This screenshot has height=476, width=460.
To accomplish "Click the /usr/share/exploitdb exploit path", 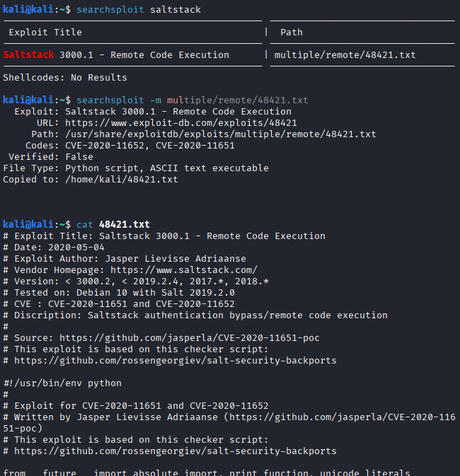I will coord(221,134).
